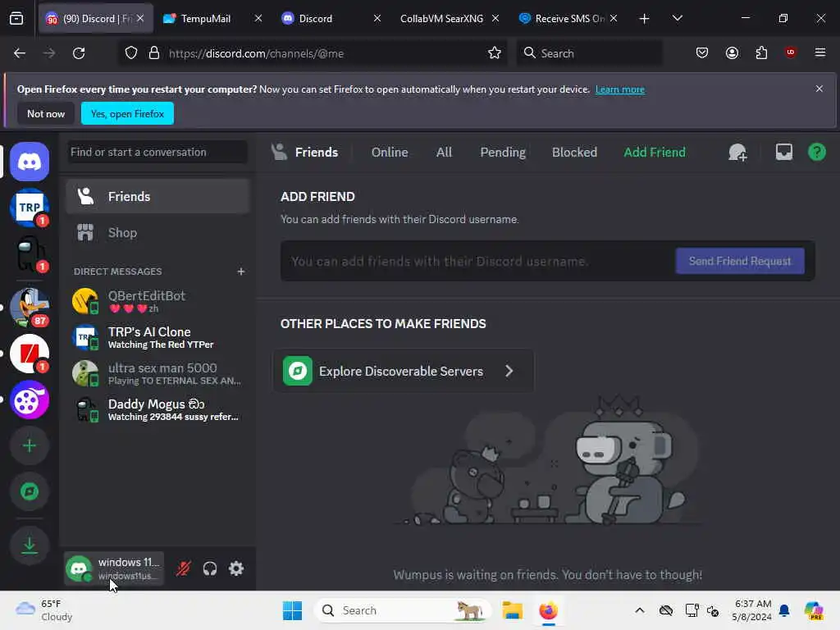Open Extensions puzzle icon

(x=761, y=52)
